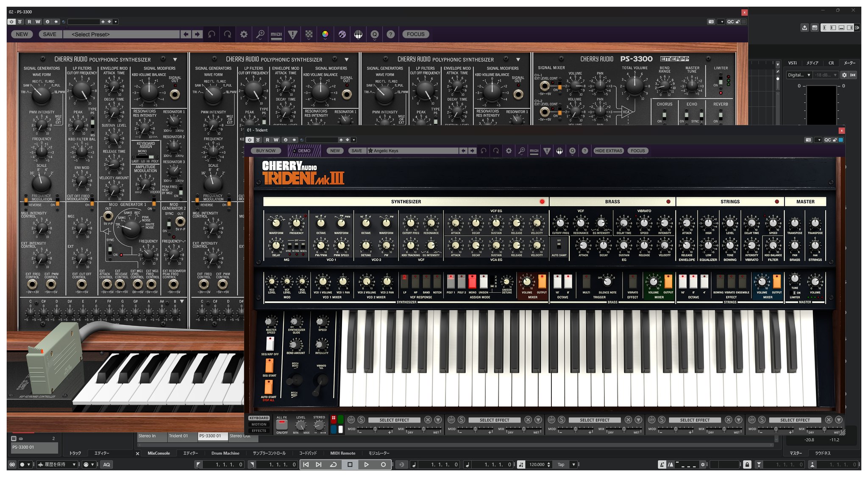
Task: Click the undo arrow in PS-3300 toolbar
Action: tap(211, 34)
